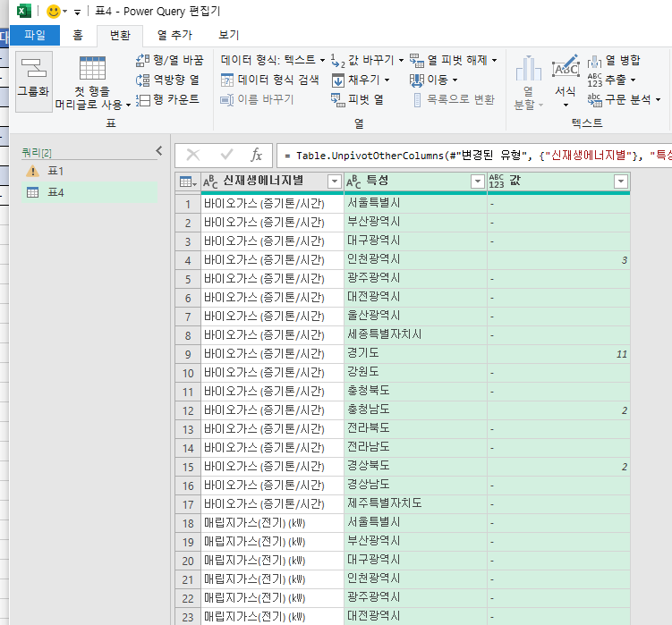This screenshot has height=625, width=672.
Task: Click cell 경기도 in row 9
Action: point(415,354)
